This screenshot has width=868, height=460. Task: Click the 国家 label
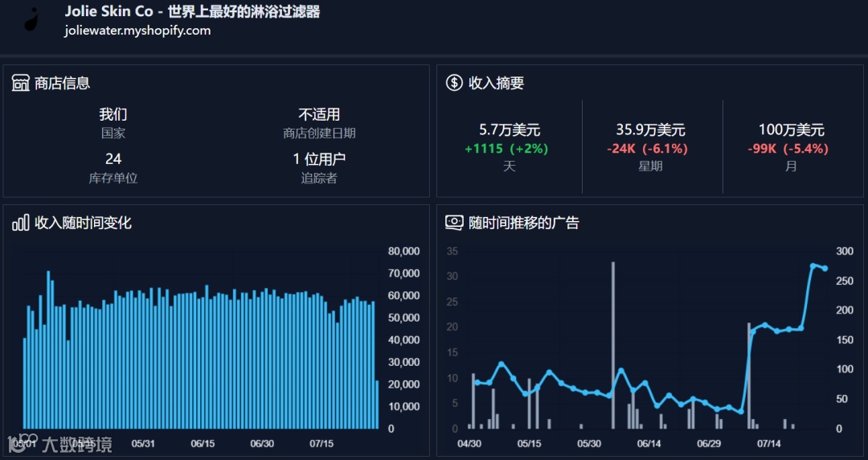point(113,133)
